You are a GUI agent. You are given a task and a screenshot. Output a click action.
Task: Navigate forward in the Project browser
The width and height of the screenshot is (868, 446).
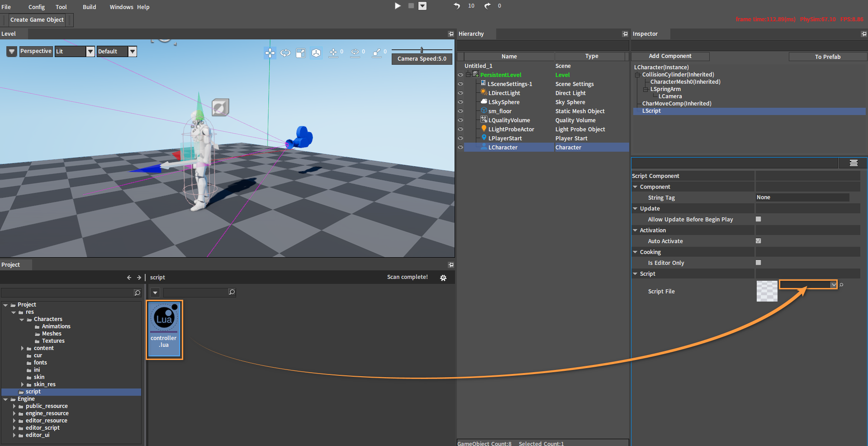[139, 278]
